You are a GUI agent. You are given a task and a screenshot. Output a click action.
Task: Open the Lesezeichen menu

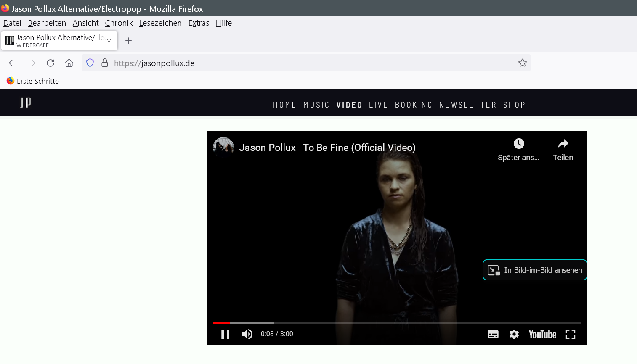click(160, 23)
